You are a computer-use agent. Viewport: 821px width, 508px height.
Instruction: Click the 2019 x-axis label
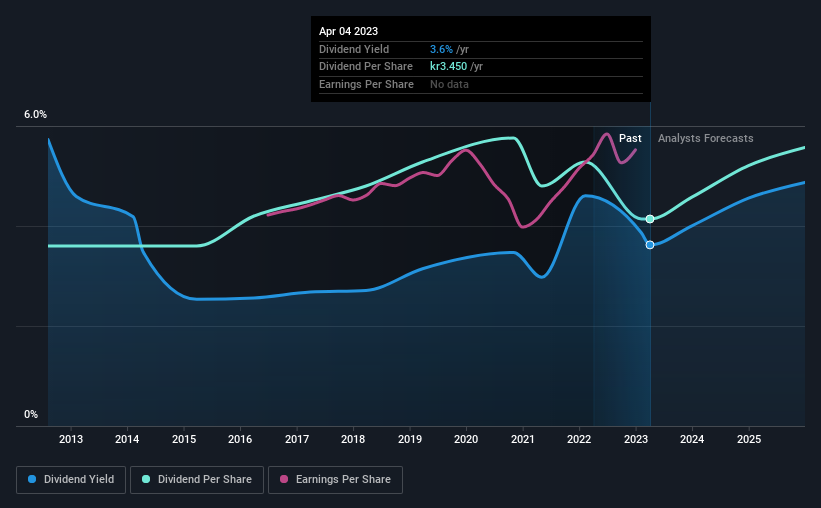tap(410, 439)
